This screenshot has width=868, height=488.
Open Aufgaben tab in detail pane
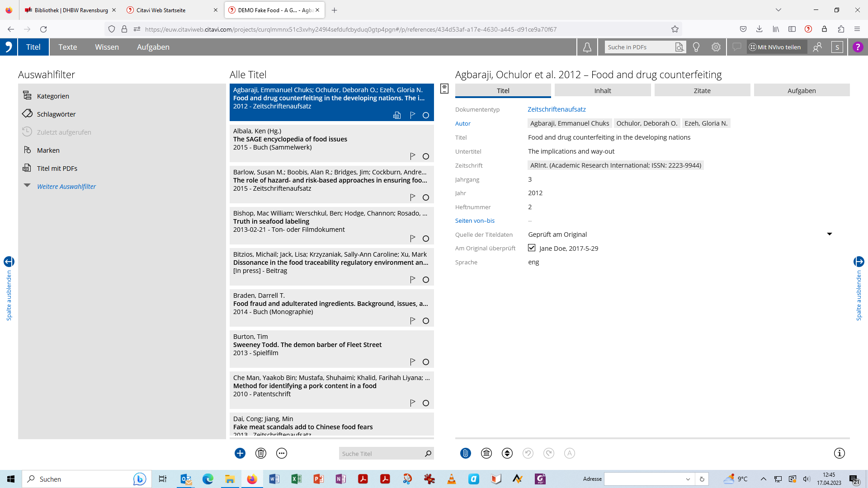[802, 90]
